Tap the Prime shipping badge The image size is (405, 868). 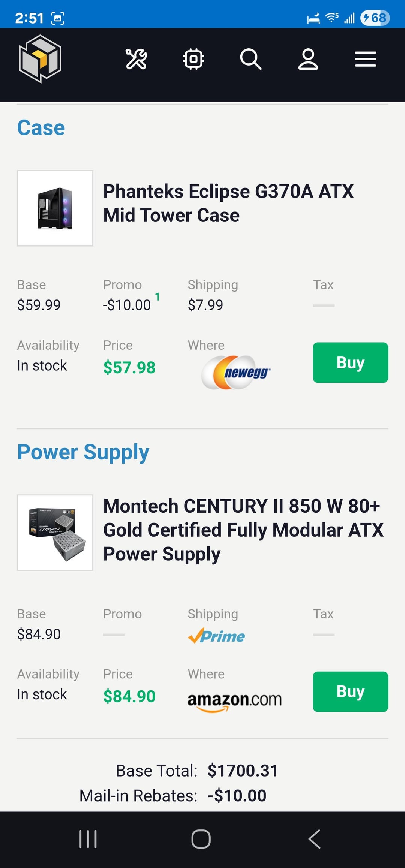[216, 636]
